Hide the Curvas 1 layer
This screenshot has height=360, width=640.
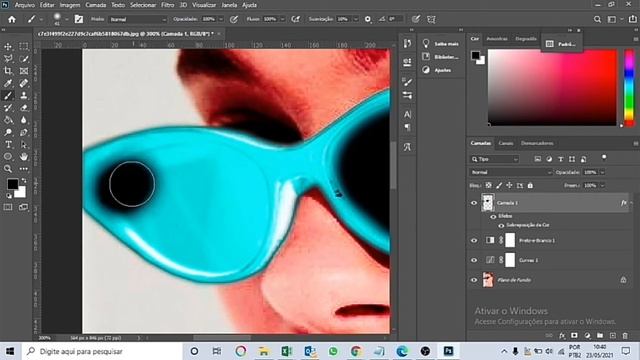[474, 260]
